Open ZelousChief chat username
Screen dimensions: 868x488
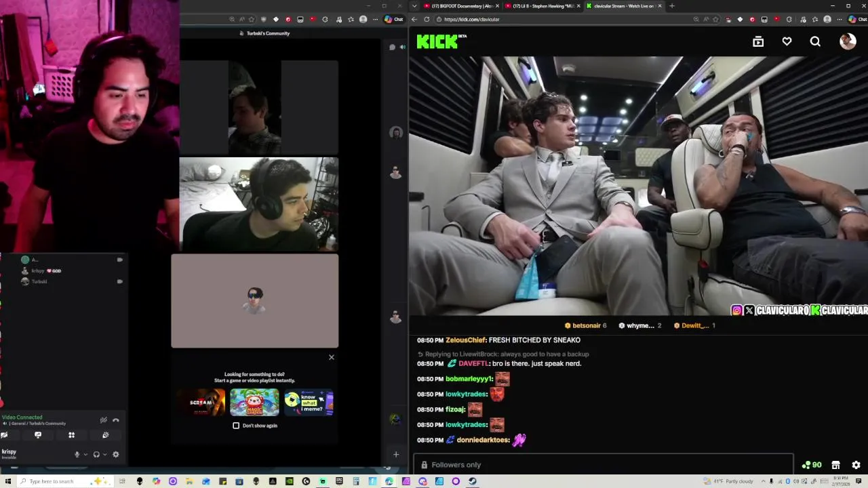(x=465, y=340)
